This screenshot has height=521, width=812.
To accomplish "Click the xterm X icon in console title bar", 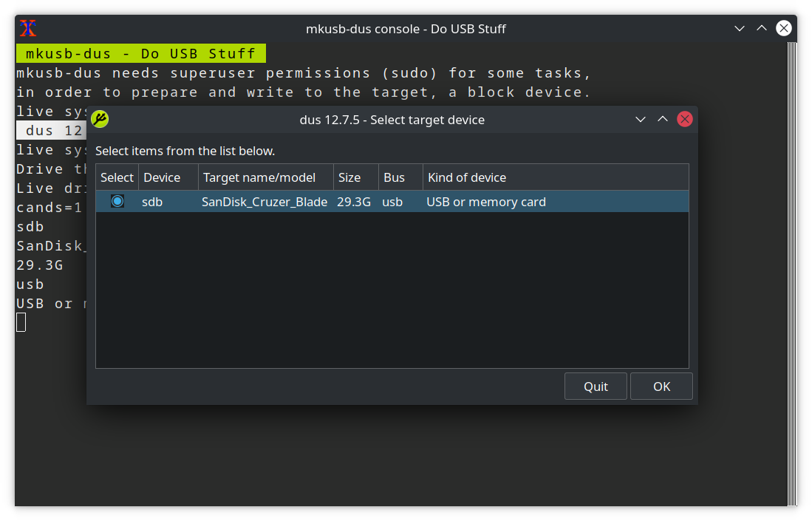I will tap(28, 29).
